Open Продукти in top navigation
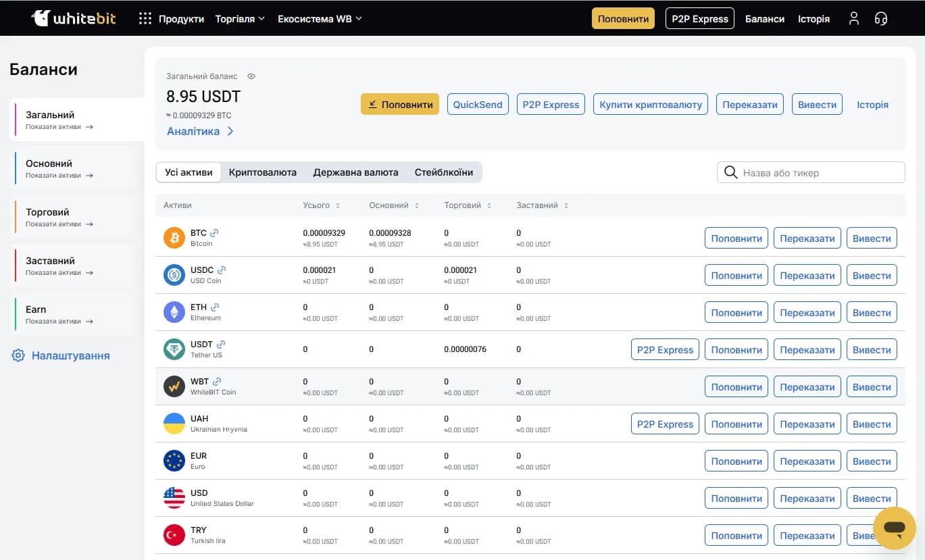Image resolution: width=925 pixels, height=560 pixels. [181, 19]
